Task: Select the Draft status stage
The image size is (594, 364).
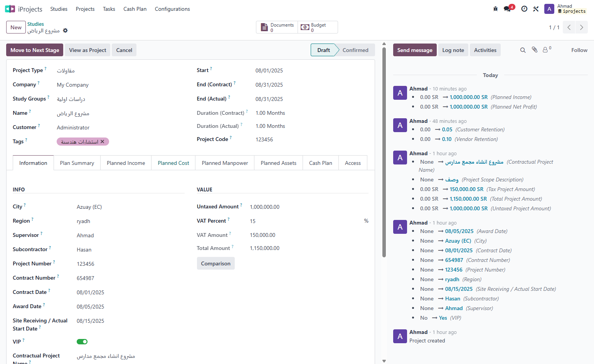Action: click(324, 50)
